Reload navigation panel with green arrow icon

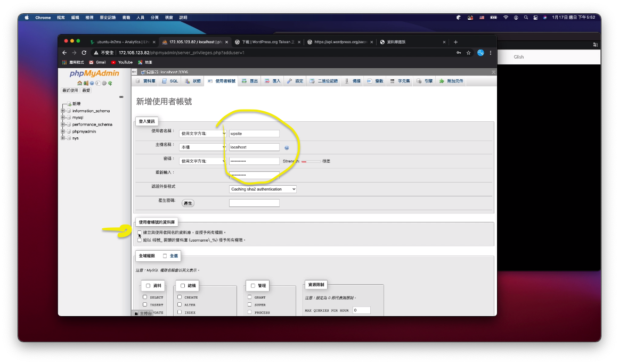click(x=110, y=83)
